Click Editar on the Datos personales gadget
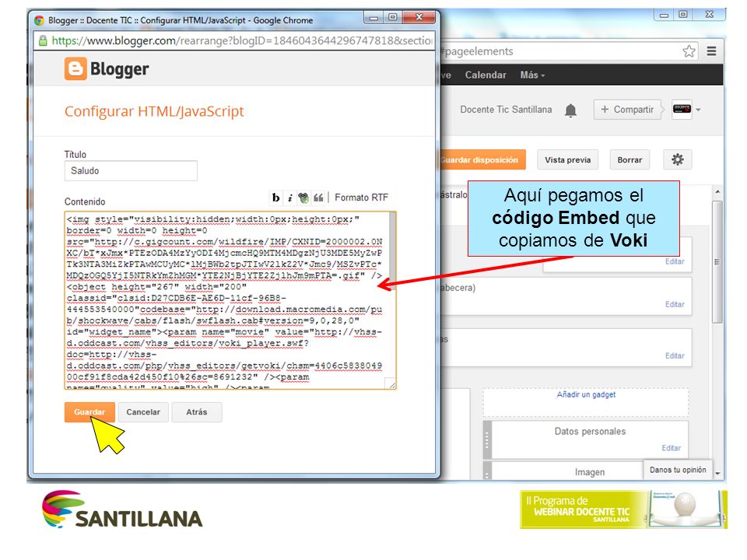 pos(671,448)
